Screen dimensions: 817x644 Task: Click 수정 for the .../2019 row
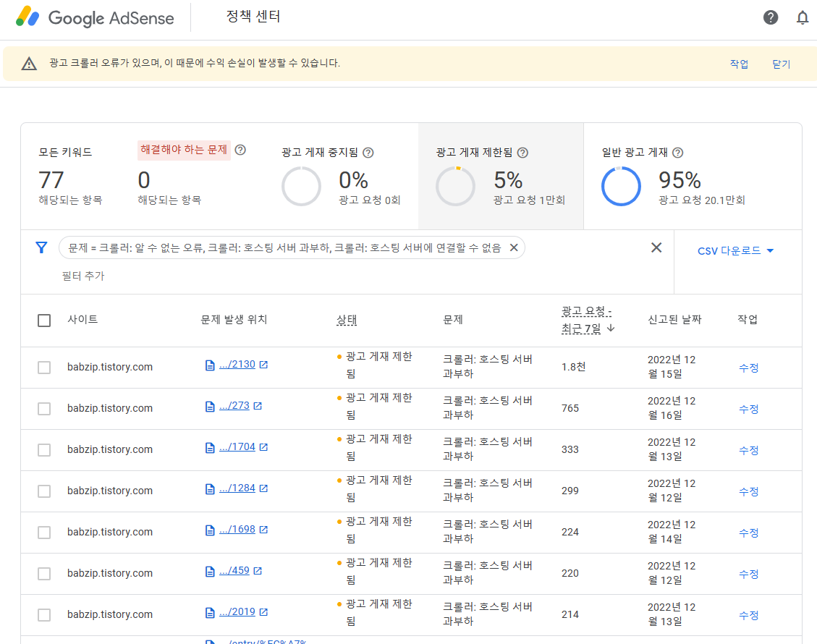click(x=749, y=615)
